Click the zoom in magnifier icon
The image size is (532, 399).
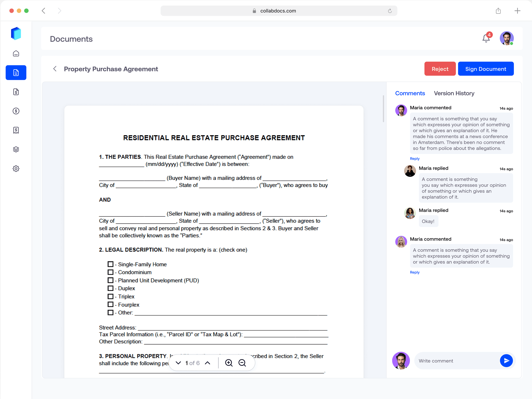click(x=229, y=363)
